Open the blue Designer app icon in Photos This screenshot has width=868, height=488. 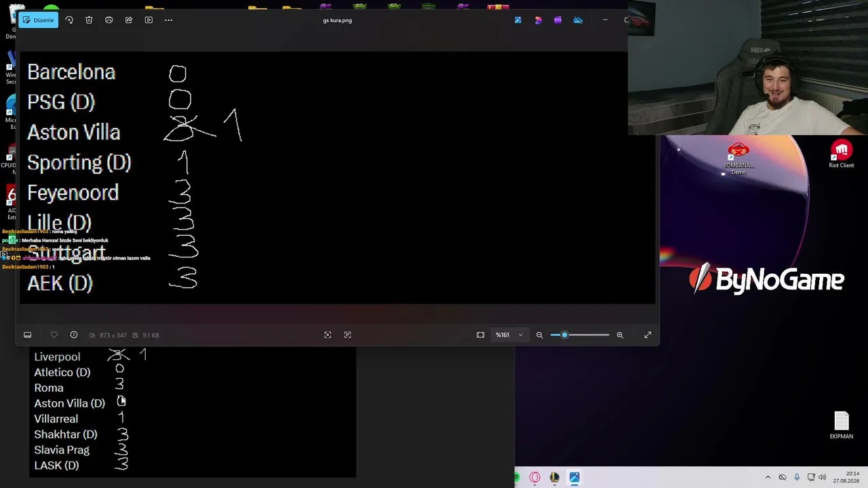(x=518, y=20)
